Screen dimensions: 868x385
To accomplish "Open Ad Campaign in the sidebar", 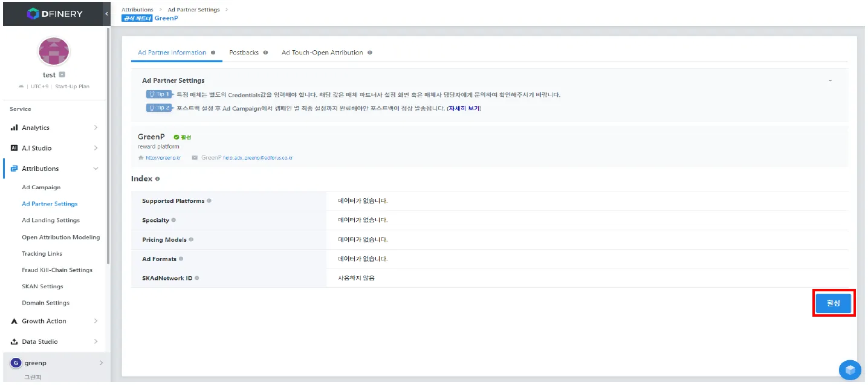I will coord(41,187).
